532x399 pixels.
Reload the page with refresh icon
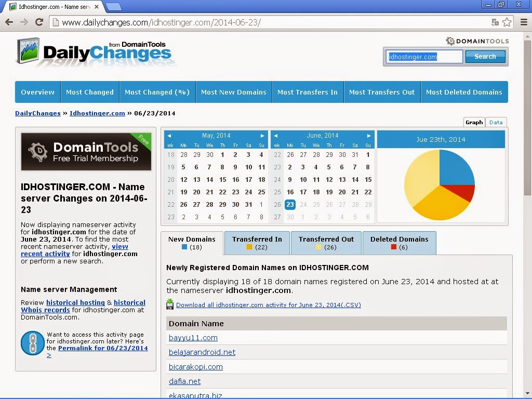[39, 22]
